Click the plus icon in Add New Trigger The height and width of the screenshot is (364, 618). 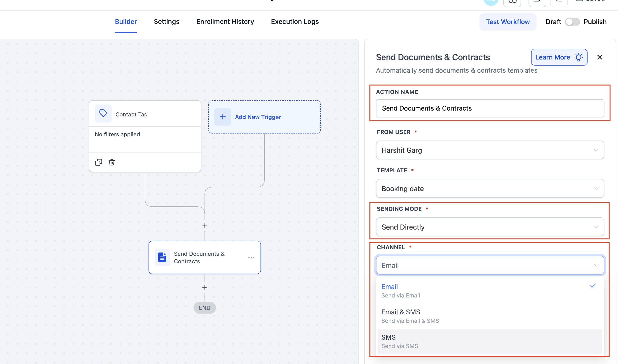[x=222, y=117]
